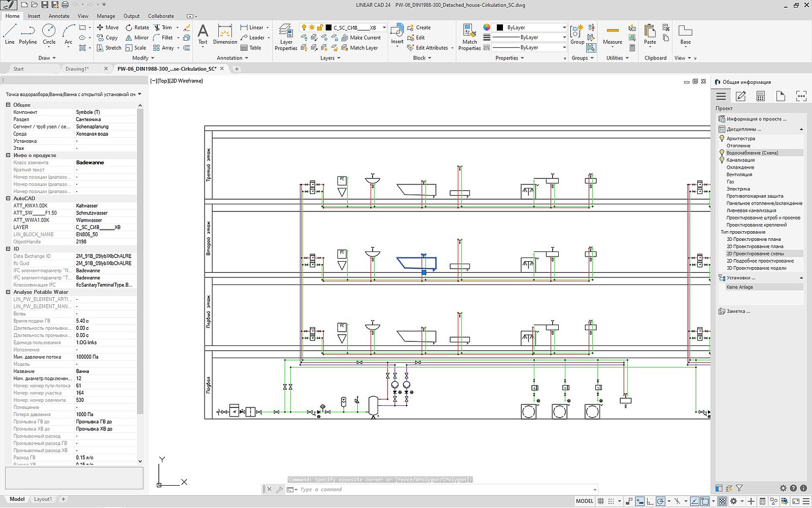Select the Polyline drawing tool
The width and height of the screenshot is (812, 508).
(x=28, y=35)
